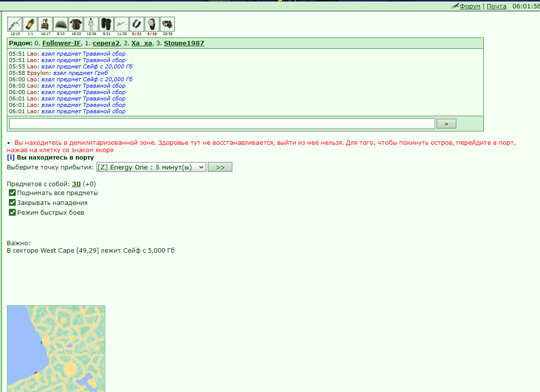Click the white camouflage suit icon

(x=91, y=24)
